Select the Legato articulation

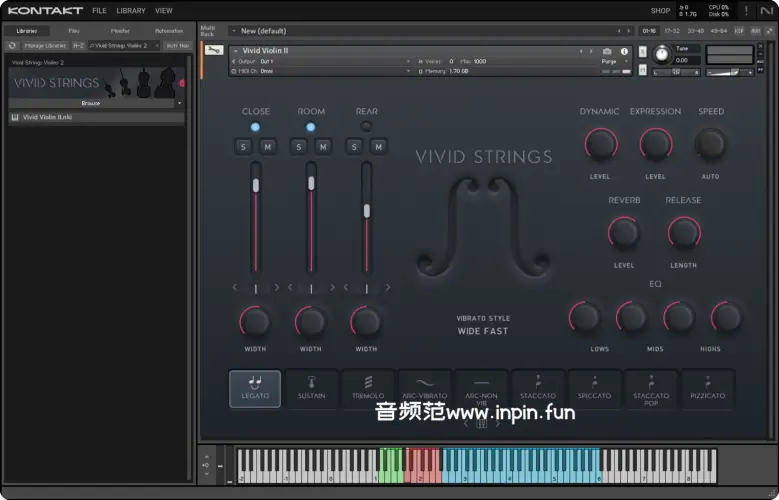[254, 388]
